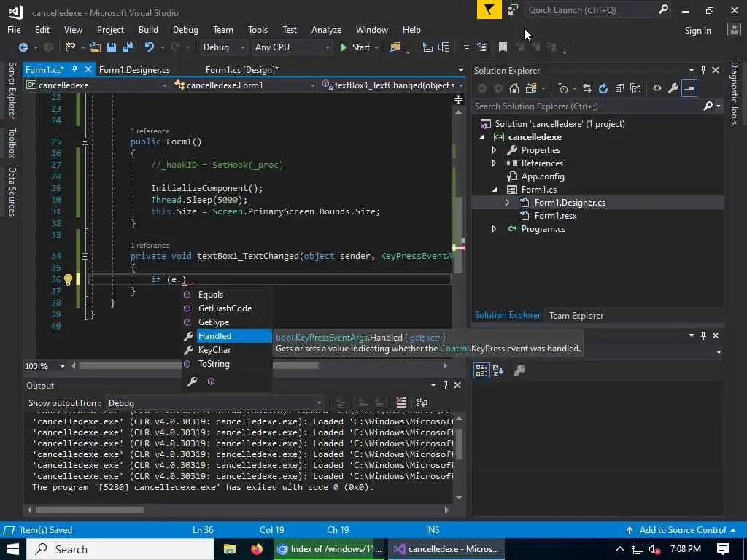Toggle Word Wrap in Output panel
The height and width of the screenshot is (560, 747).
tap(422, 402)
